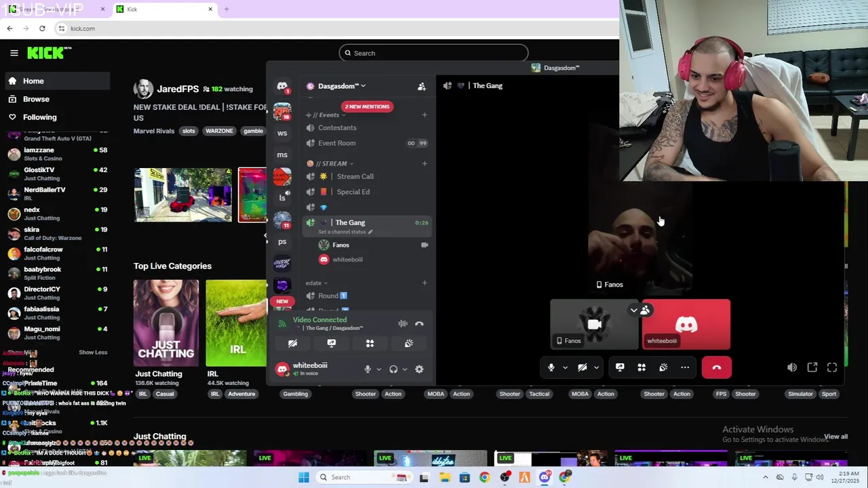Open the Just Chatting category thumbnail
Screen dimensions: 868x488
tap(166, 323)
